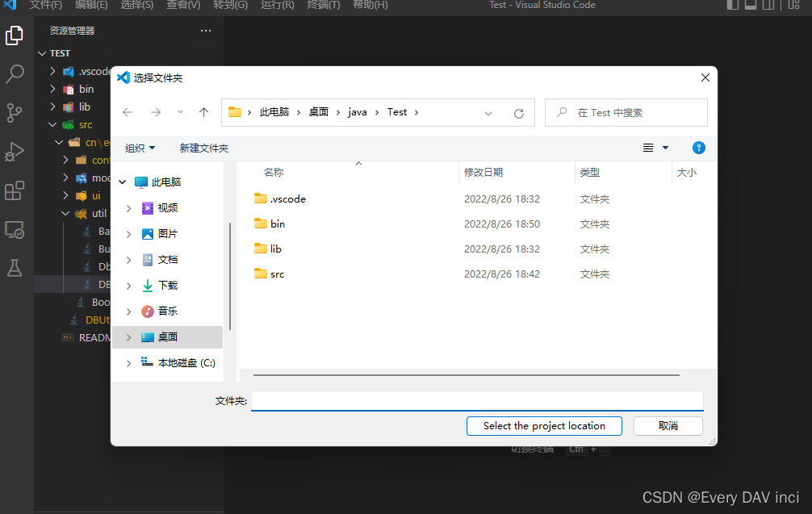Expand the 视频 node chevron
812x514 pixels.
click(x=129, y=208)
